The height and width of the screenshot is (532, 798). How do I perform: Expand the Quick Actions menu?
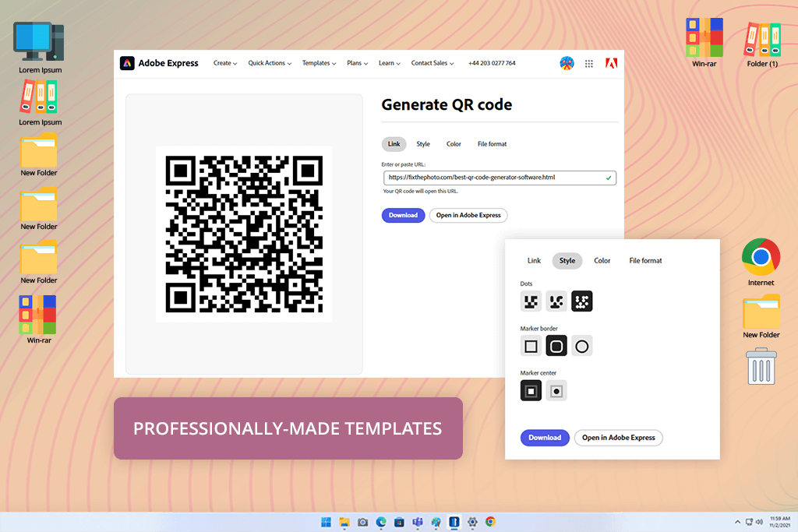pyautogui.click(x=270, y=63)
